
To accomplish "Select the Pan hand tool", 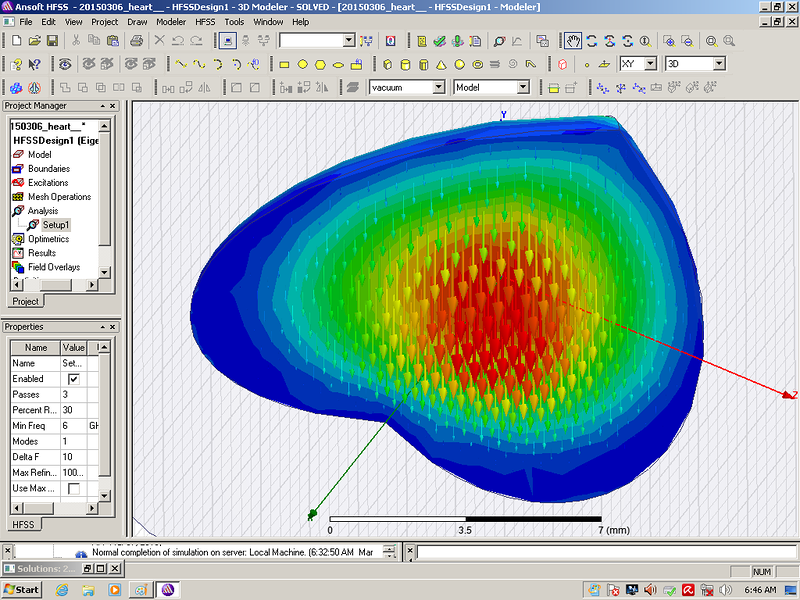I will point(572,41).
